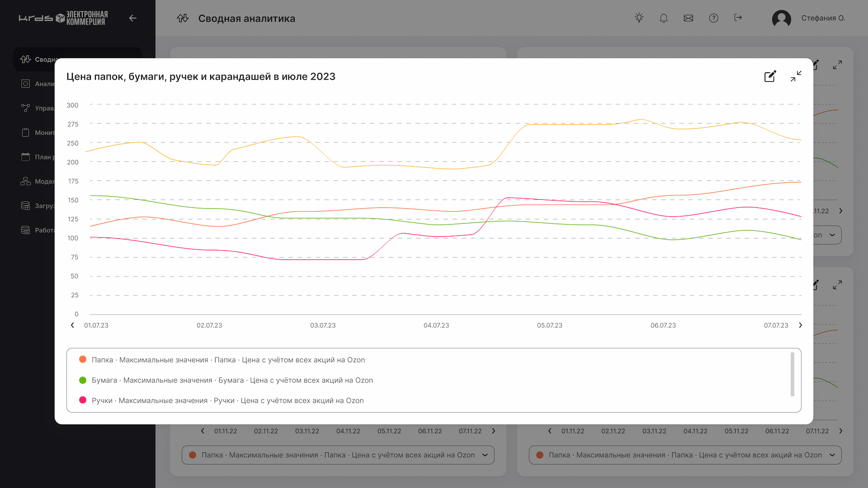
Task: Click the light theme bulb icon
Action: [639, 18]
